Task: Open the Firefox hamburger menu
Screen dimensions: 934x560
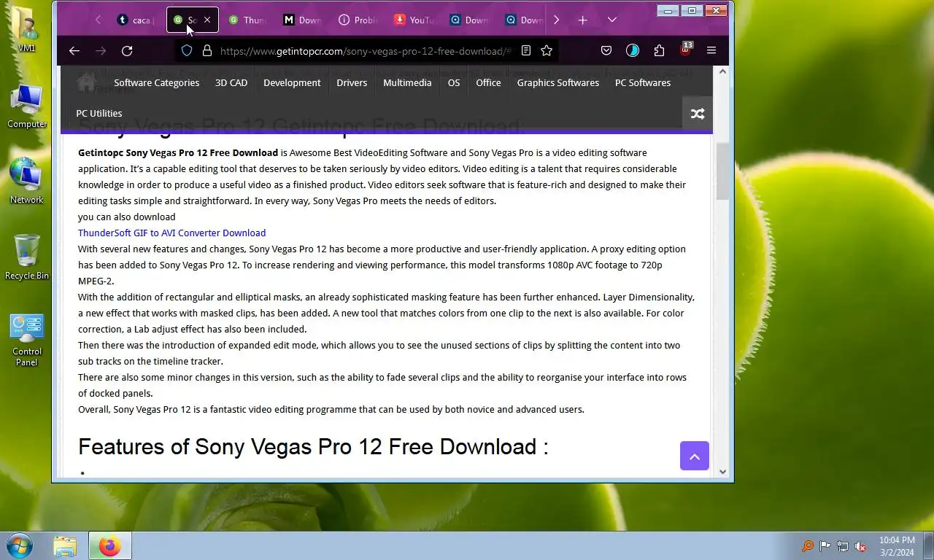Action: pos(711,50)
